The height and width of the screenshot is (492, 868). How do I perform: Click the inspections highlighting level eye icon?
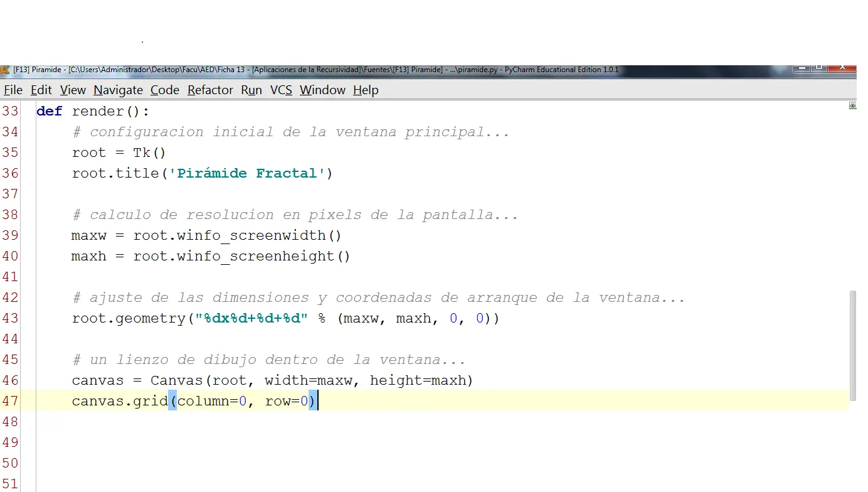(x=852, y=107)
